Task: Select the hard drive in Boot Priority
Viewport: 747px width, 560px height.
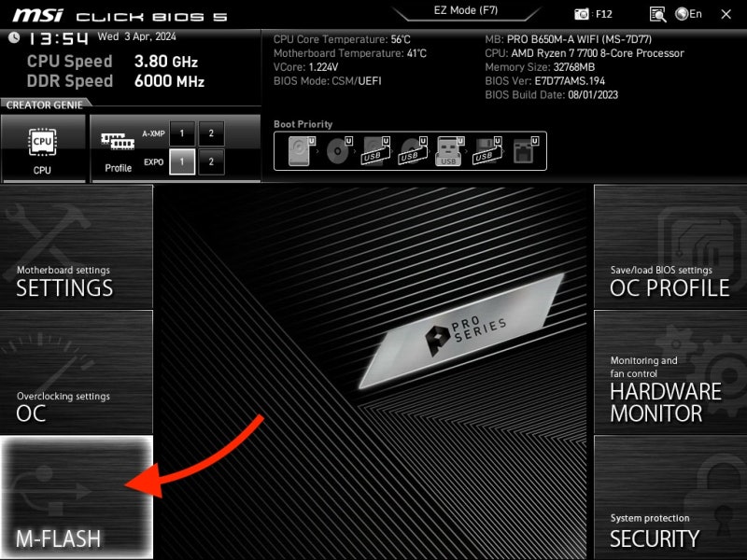Action: 298,151
